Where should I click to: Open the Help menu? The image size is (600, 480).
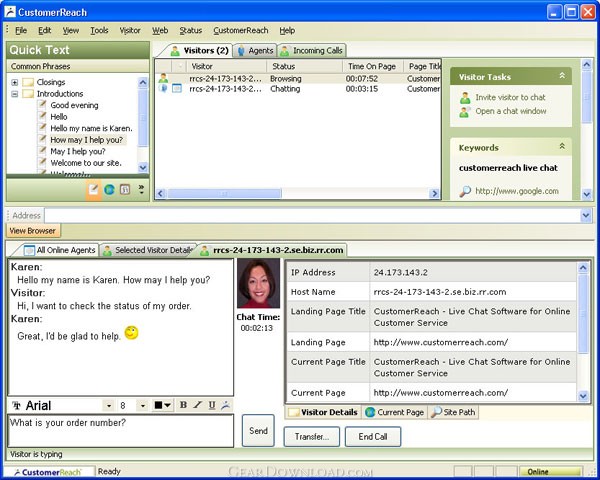coord(287,31)
